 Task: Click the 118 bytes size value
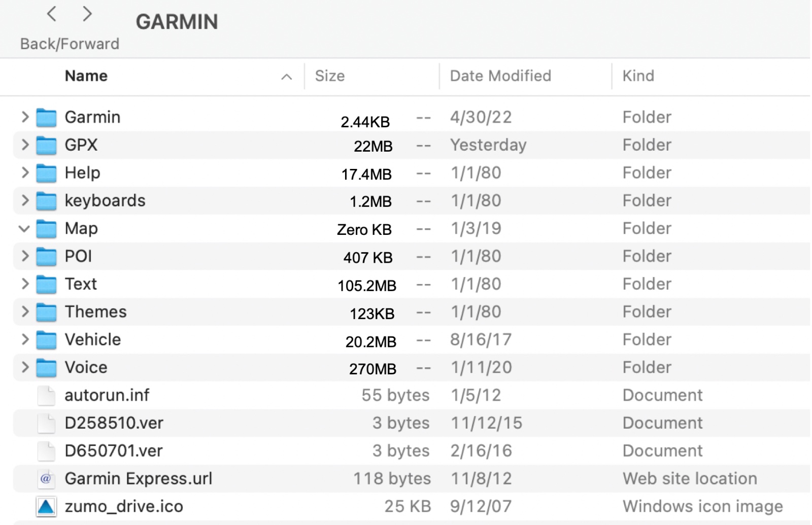tap(392, 479)
